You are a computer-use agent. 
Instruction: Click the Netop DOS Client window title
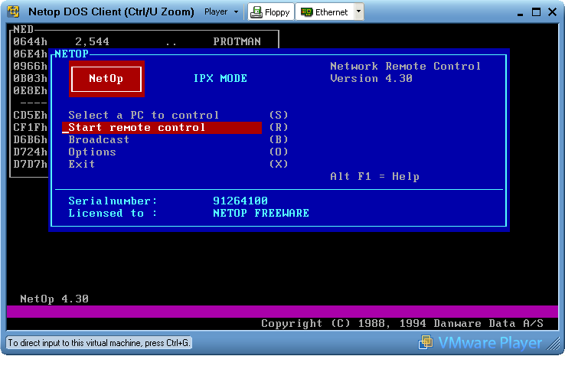click(x=111, y=12)
